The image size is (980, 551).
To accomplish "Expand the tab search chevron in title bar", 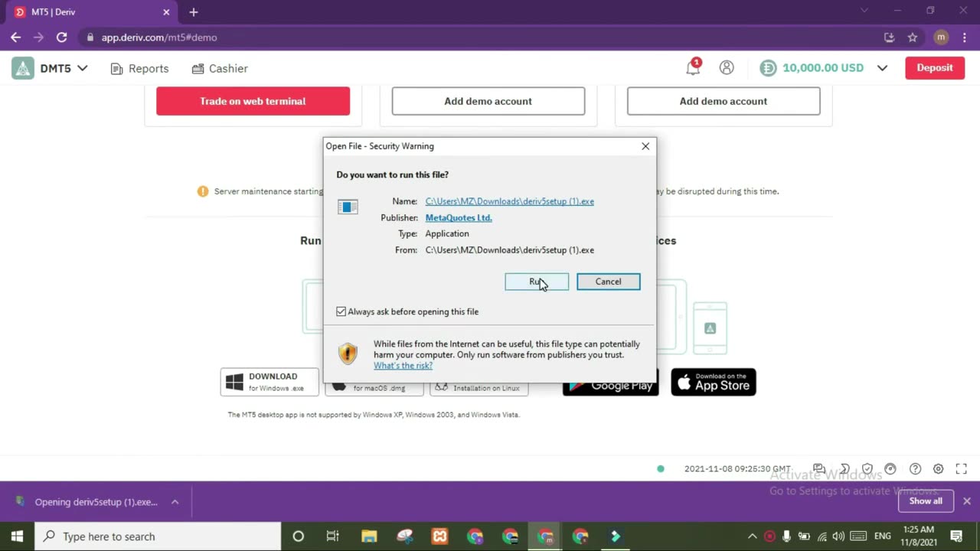I will tap(864, 11).
